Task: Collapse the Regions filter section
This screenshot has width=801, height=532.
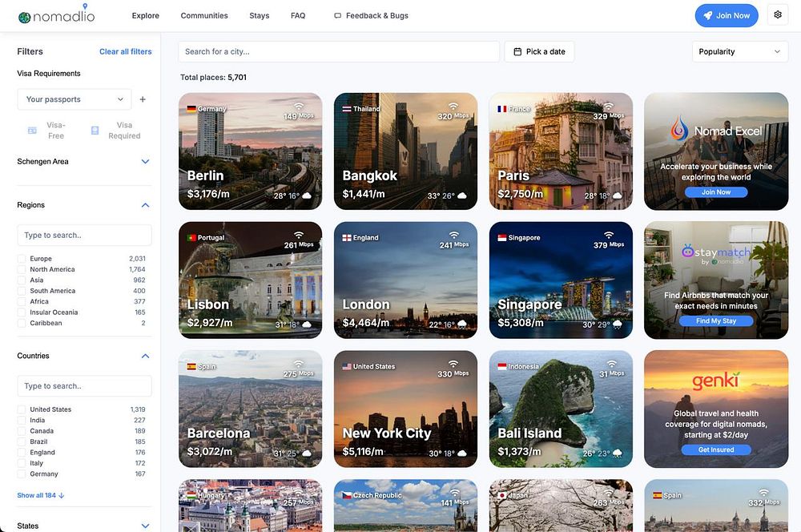Action: click(x=145, y=205)
